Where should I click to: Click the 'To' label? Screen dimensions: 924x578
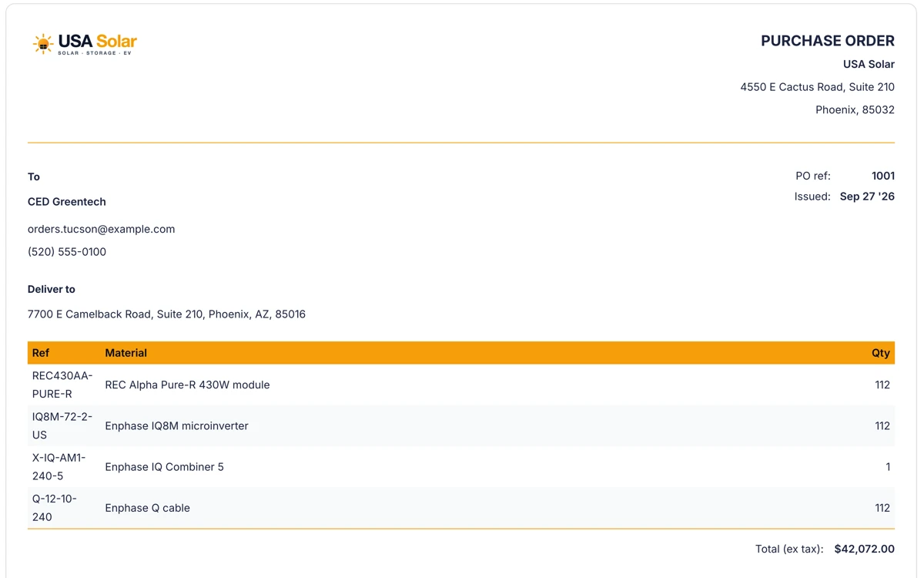[34, 176]
